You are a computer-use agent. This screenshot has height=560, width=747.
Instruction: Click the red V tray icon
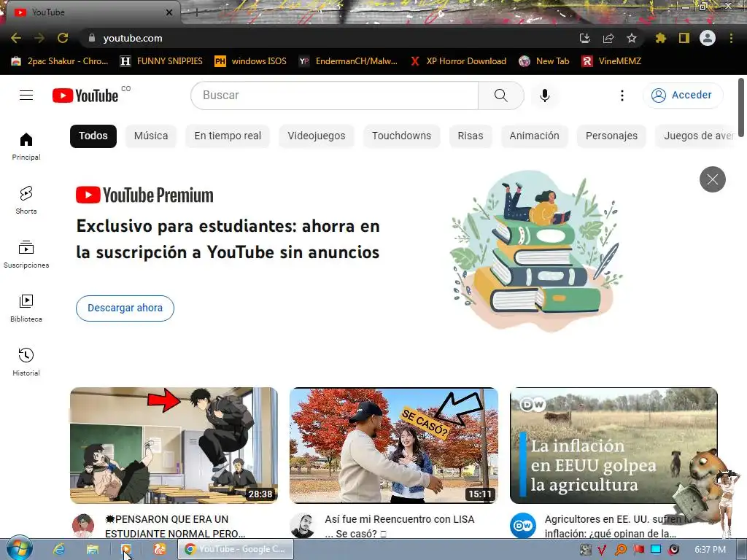click(x=602, y=550)
